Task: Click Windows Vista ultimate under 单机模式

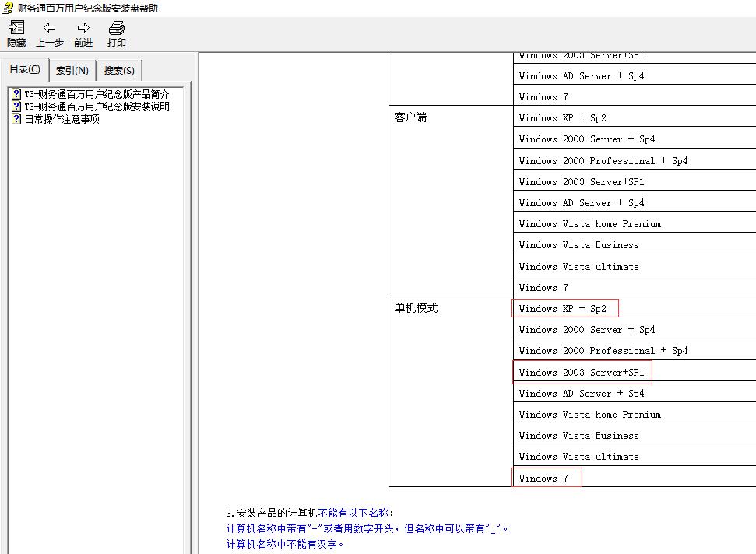Action: pos(578,457)
